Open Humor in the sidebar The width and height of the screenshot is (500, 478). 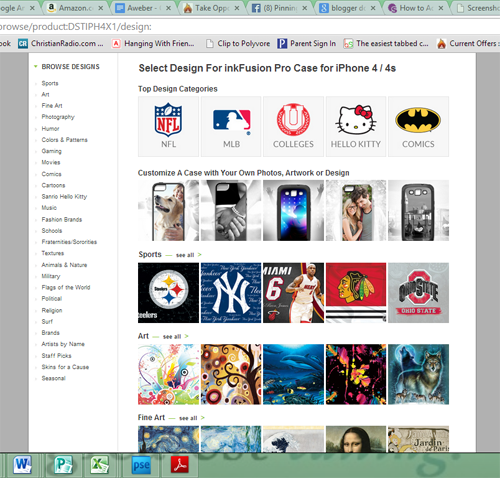(50, 129)
